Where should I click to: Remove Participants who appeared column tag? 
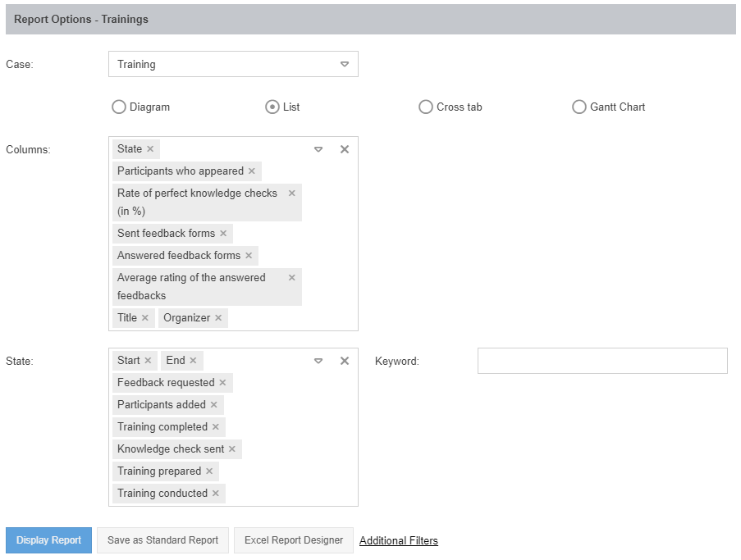tap(252, 171)
